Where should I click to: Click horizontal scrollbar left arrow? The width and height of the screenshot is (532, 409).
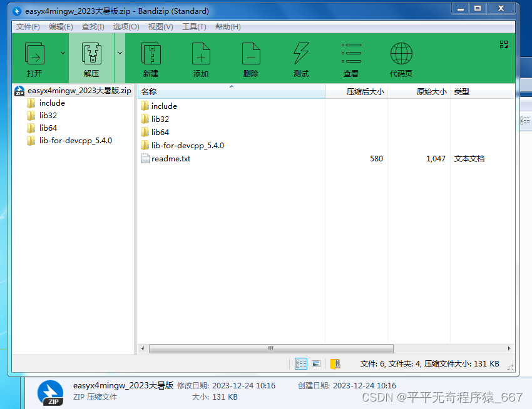[143, 348]
